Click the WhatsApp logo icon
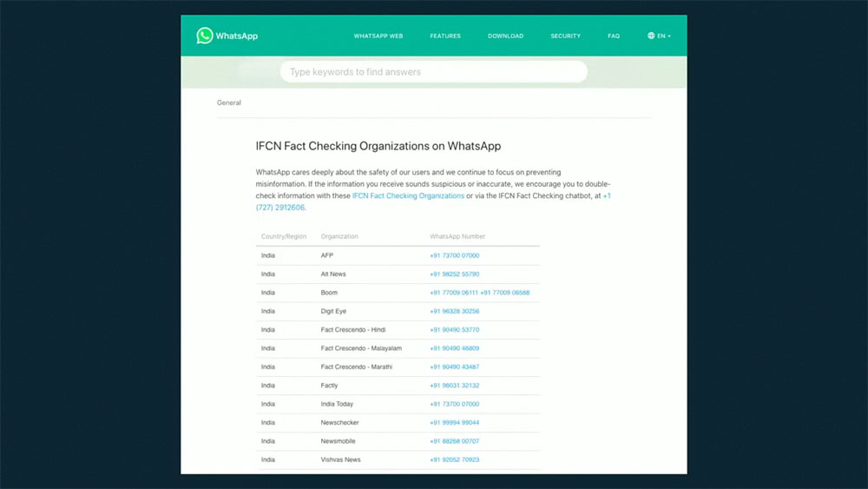868x489 pixels. click(x=205, y=36)
